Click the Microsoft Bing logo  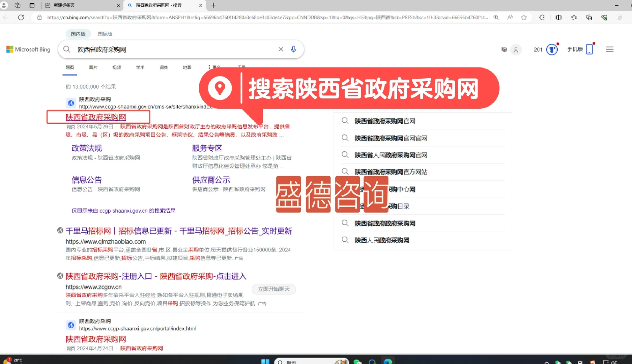(x=28, y=49)
